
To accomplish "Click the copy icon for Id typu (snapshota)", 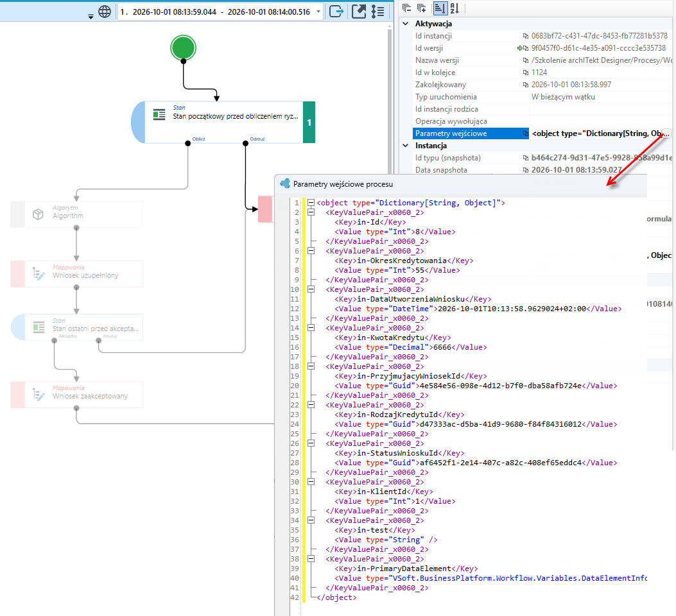I will click(526, 158).
